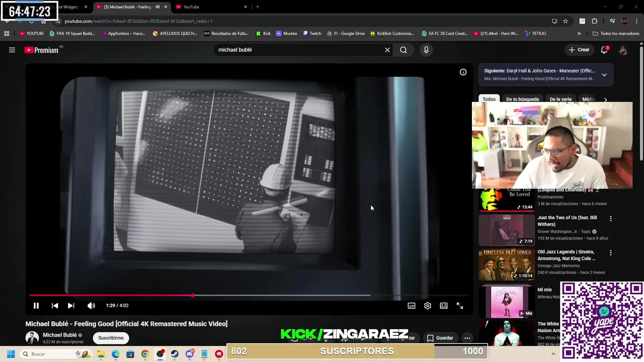Open options for Just the Two of Us
Screen dimensions: 644x362
pyautogui.click(x=611, y=219)
